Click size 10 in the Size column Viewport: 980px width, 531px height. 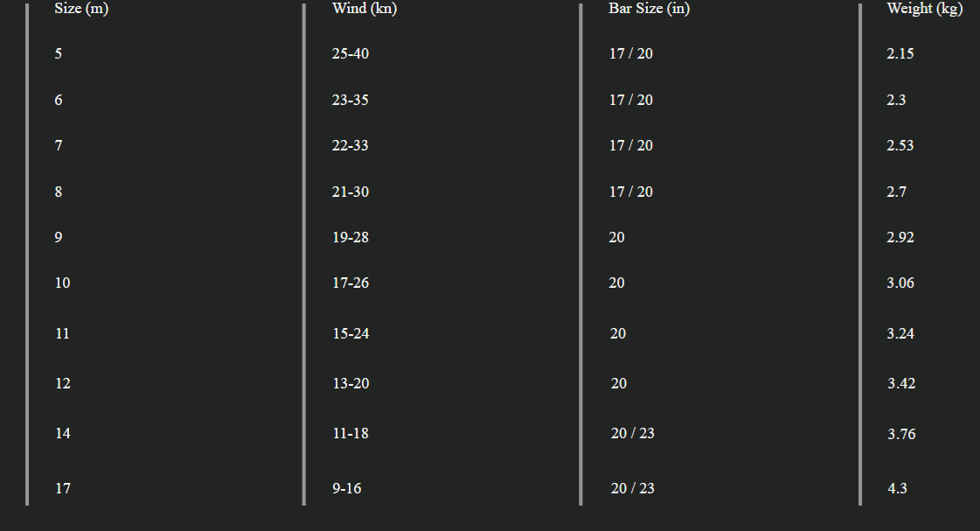62,283
